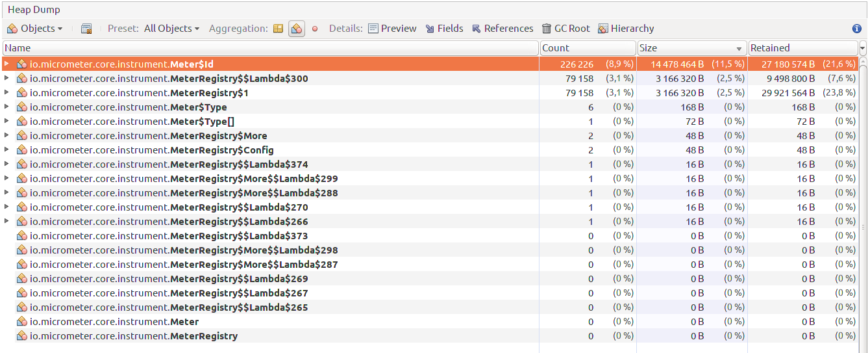Select Size cell 72 B of Meter$Type[] row
Viewport: 868px width, 353px height.
[695, 122]
